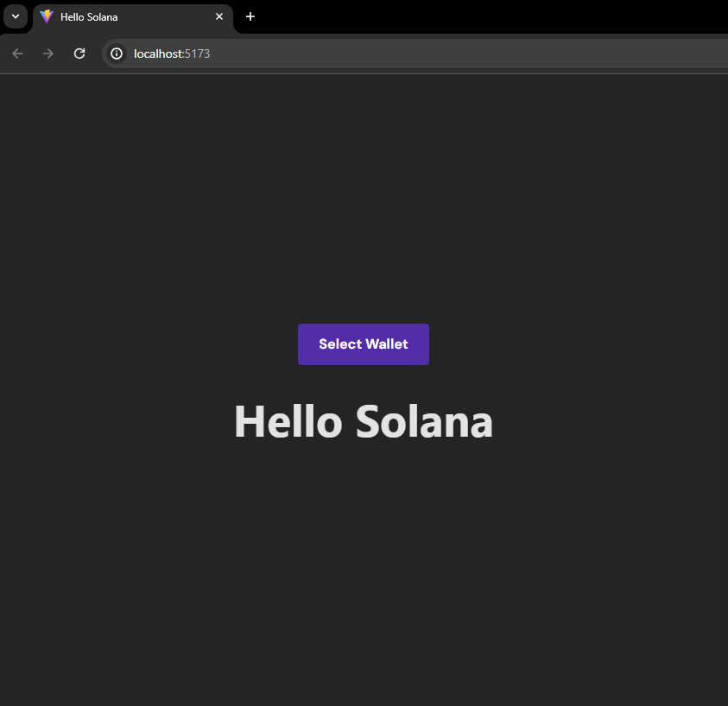Click the plus icon to open new tab
This screenshot has height=706, width=728.
[250, 16]
